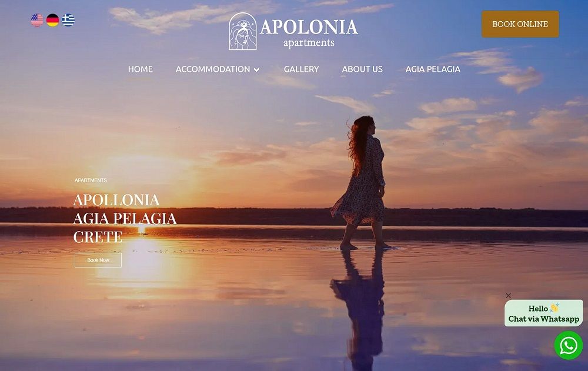588x371 pixels.
Task: Click the Book Now button
Action: (x=98, y=260)
